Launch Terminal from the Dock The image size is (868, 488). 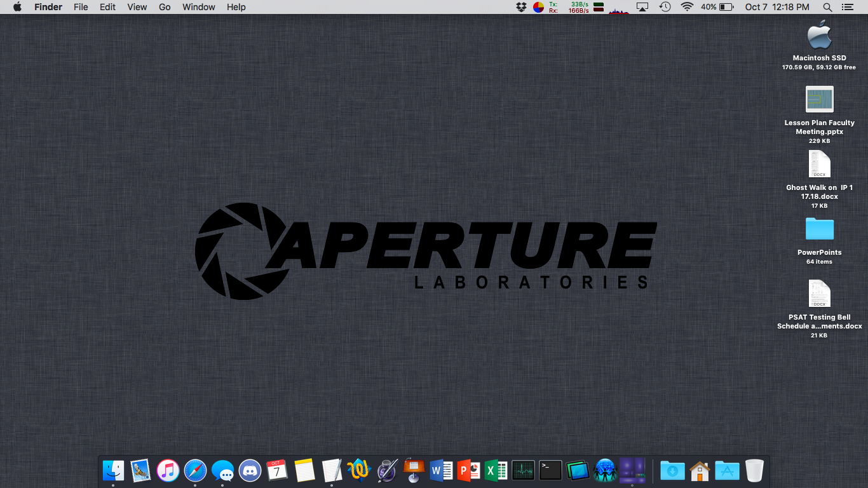pos(550,470)
